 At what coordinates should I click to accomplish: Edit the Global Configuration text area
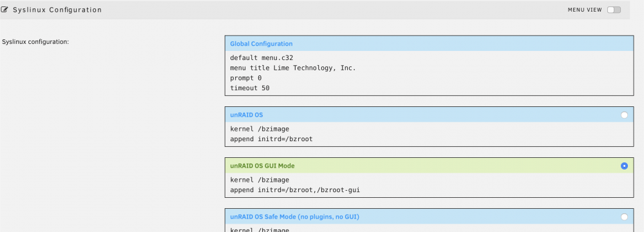point(429,73)
